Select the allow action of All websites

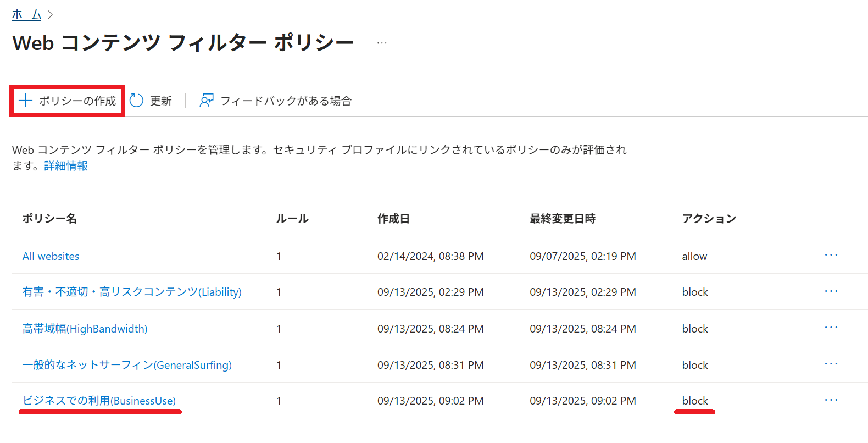pos(694,256)
